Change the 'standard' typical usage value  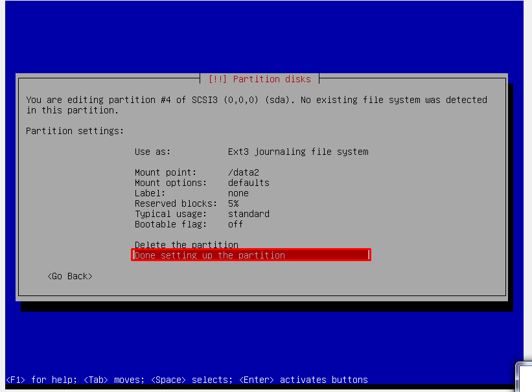click(x=248, y=214)
